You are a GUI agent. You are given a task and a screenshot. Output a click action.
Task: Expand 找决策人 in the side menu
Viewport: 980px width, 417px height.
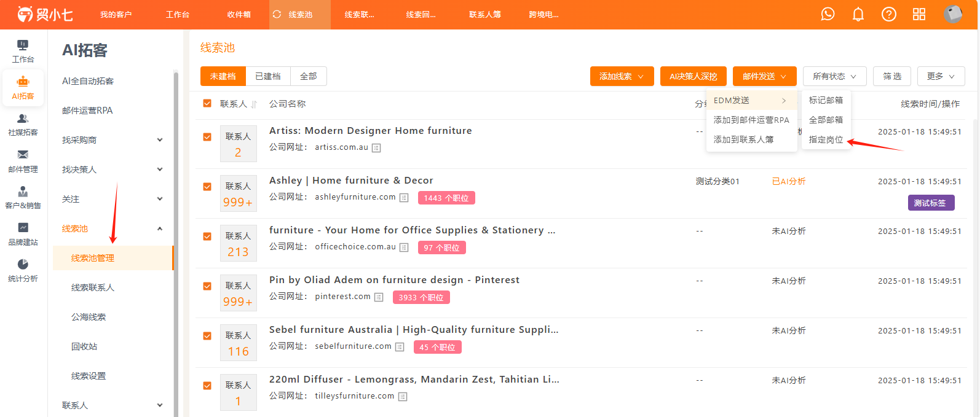pos(113,170)
